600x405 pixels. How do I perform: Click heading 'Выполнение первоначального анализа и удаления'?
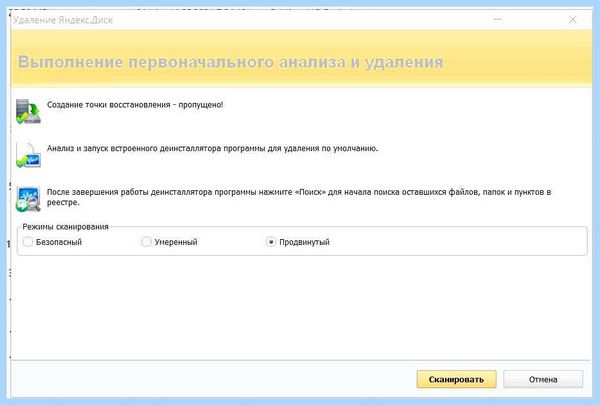pyautogui.click(x=231, y=62)
